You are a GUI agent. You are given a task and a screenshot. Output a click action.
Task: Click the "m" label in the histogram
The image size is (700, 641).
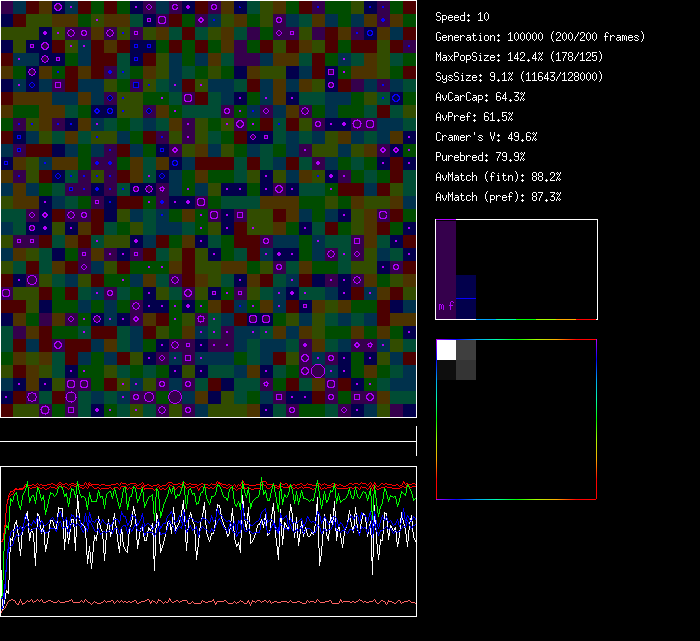441,306
